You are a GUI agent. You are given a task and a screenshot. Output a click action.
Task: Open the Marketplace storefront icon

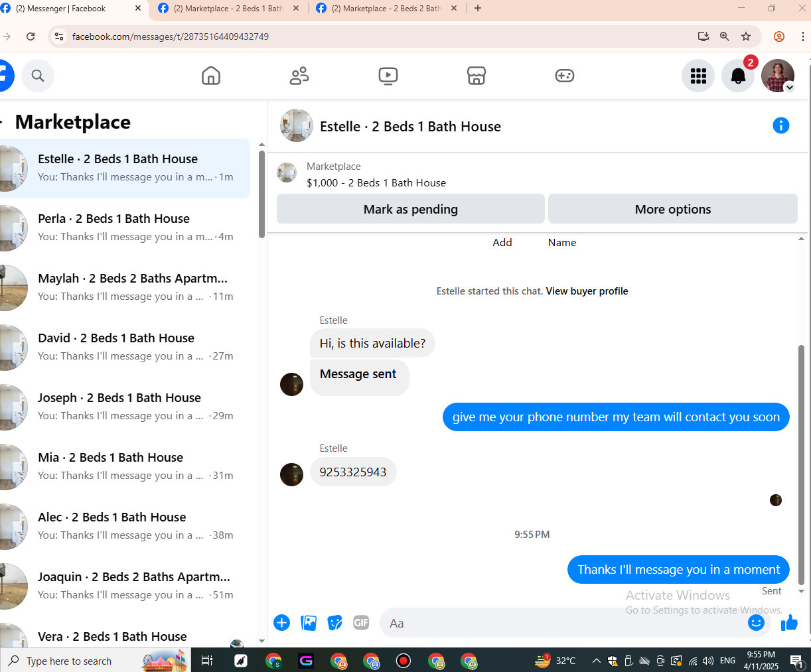[x=477, y=76]
